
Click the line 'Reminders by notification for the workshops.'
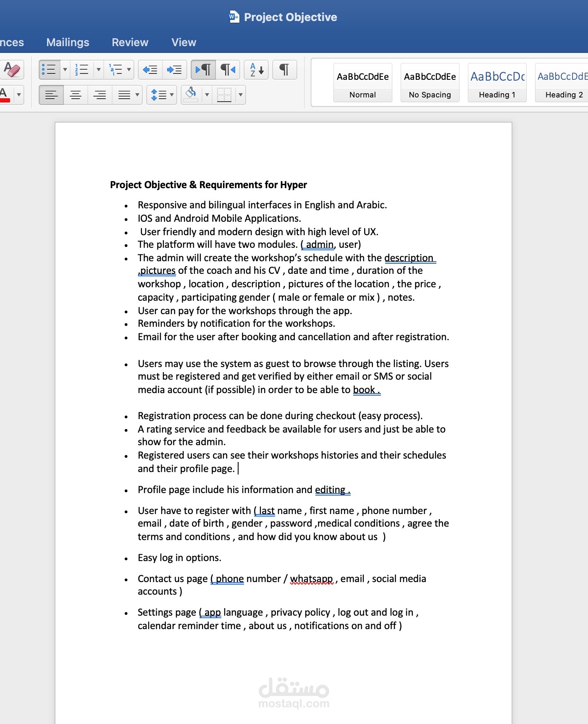click(236, 323)
